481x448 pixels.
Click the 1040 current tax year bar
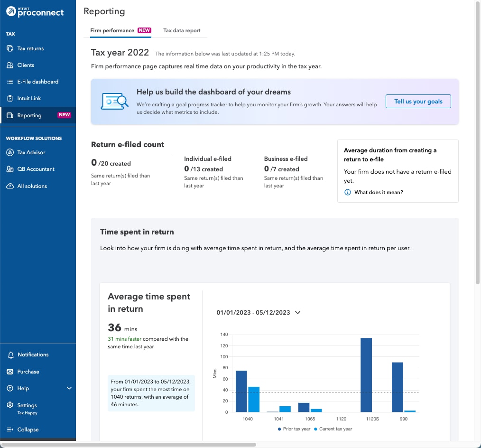coord(254,399)
